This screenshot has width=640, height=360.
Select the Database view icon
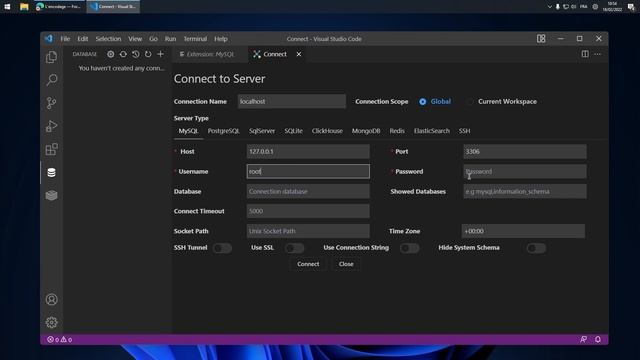(51, 173)
